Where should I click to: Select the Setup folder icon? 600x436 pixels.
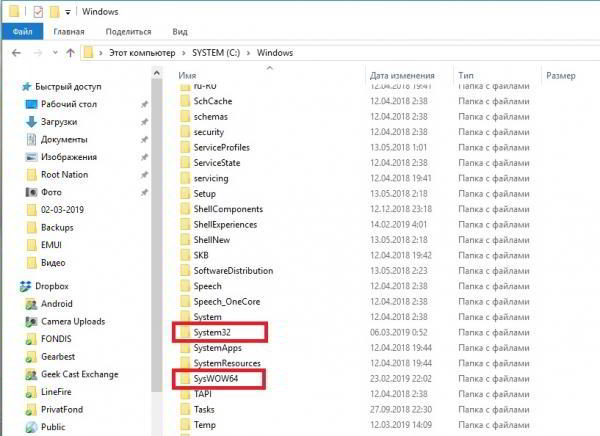click(x=185, y=194)
